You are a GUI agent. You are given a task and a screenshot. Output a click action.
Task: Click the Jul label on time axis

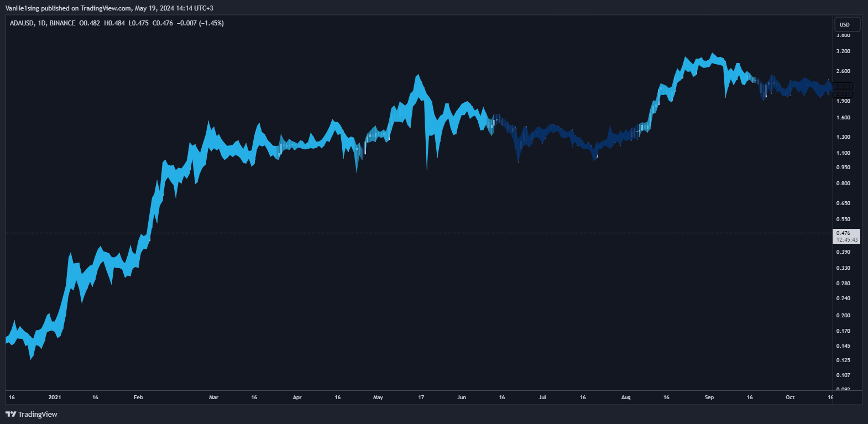[x=542, y=397]
